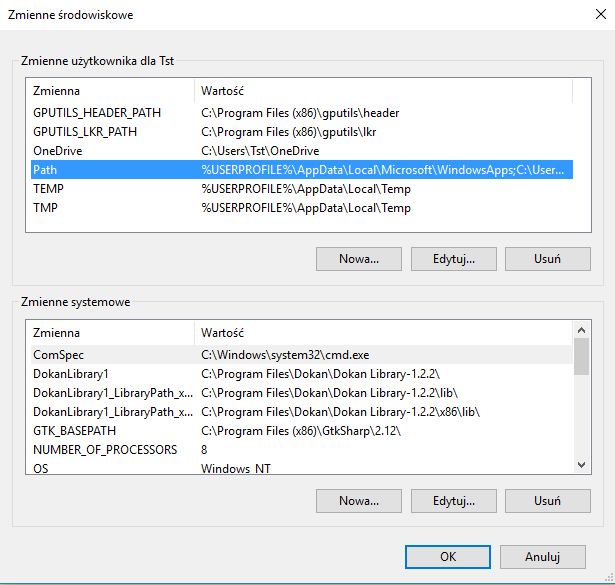Screen dimensions: 615x585
Task: Select the Path user variable row
Action: tap(302, 170)
